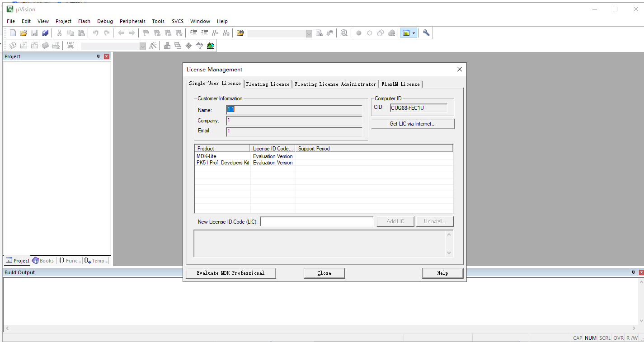Image resolution: width=644 pixels, height=342 pixels.
Task: Open the Configuration wrench icon
Action: (x=426, y=33)
